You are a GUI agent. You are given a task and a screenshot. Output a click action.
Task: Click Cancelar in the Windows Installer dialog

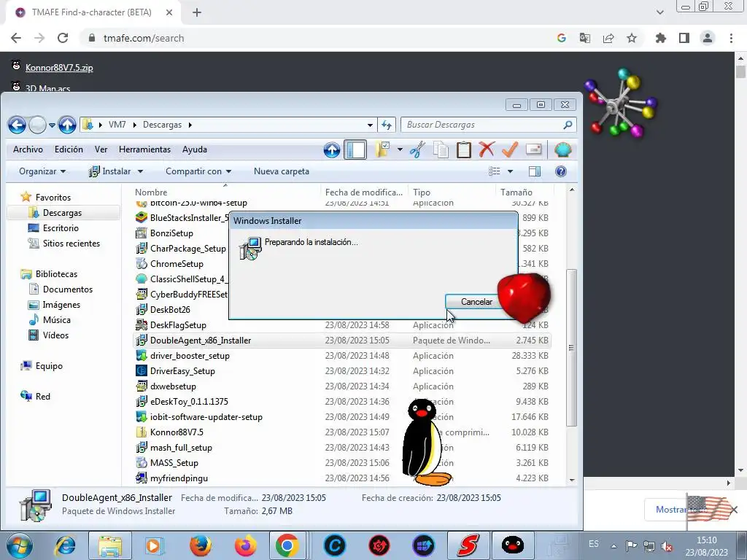[476, 302]
